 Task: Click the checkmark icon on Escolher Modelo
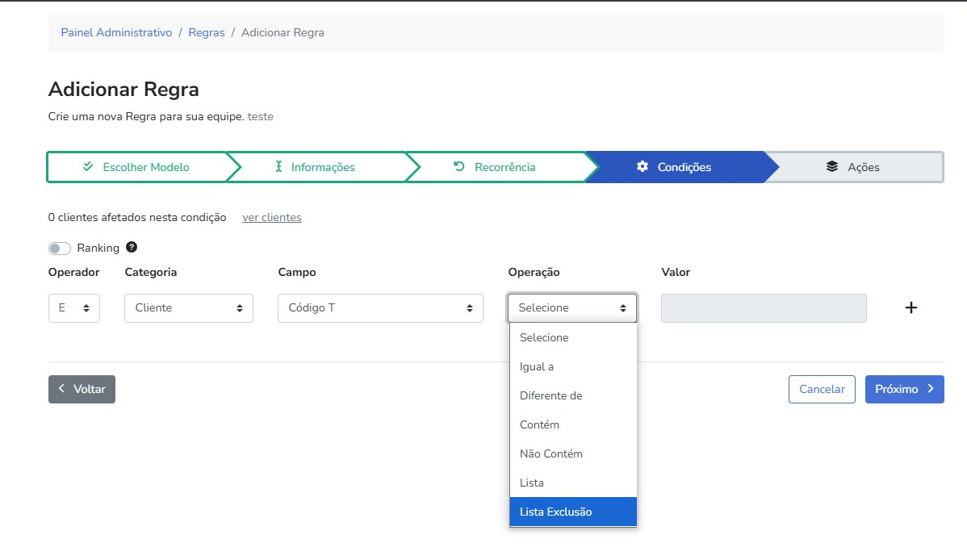click(x=88, y=167)
